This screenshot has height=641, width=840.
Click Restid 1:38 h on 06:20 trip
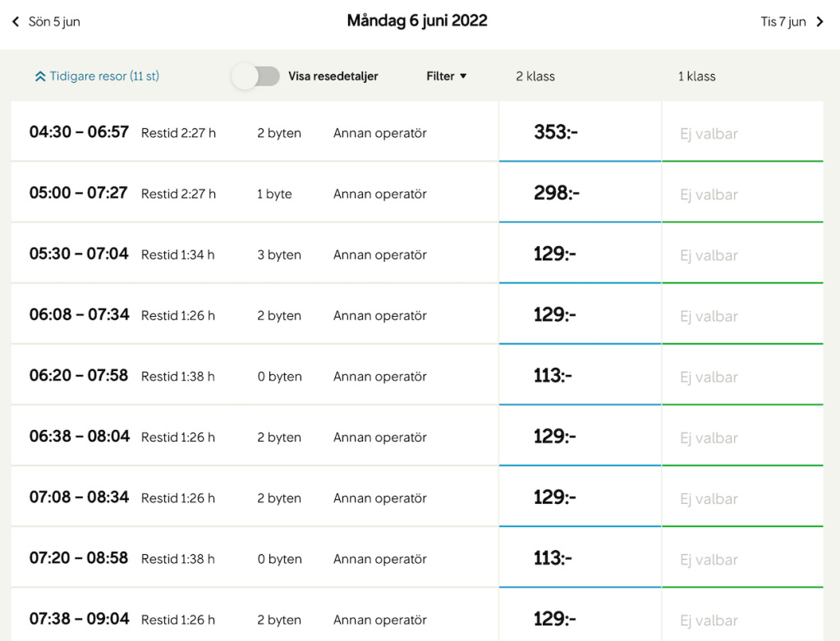(x=178, y=377)
